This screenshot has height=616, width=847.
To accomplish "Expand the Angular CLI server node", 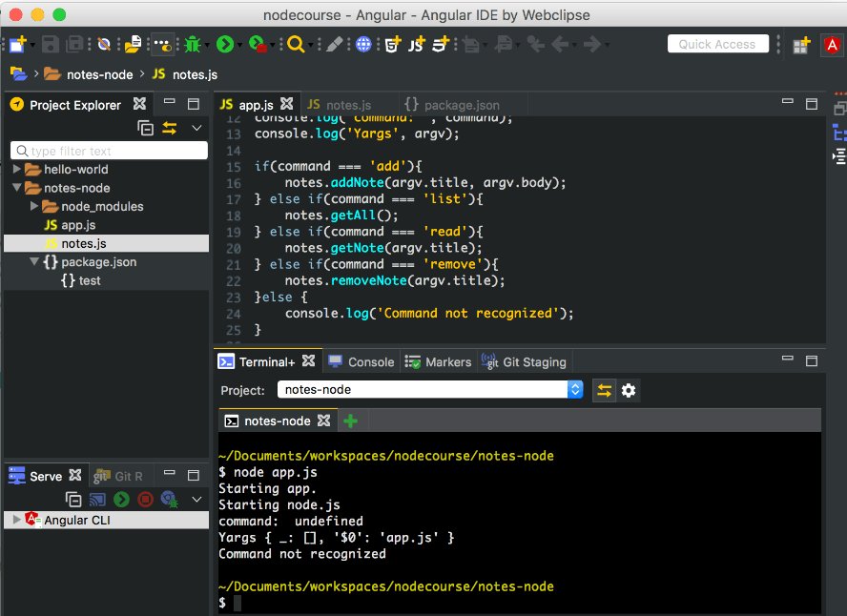I will 17,520.
